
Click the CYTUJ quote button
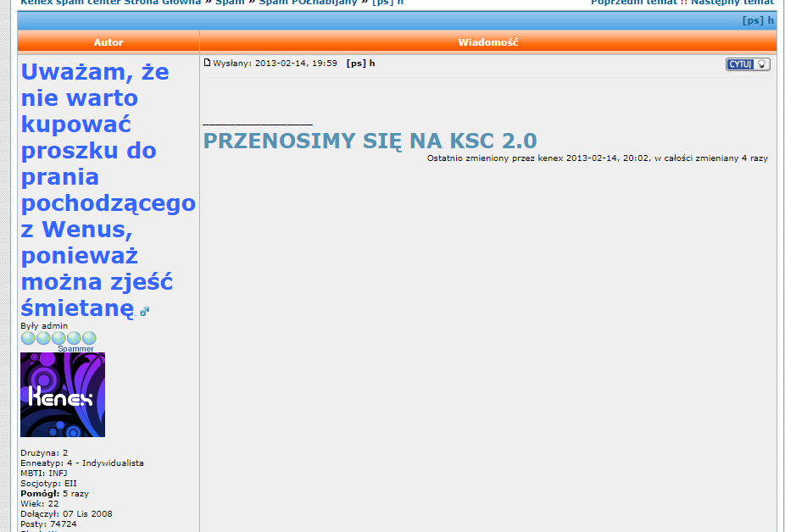(x=748, y=64)
